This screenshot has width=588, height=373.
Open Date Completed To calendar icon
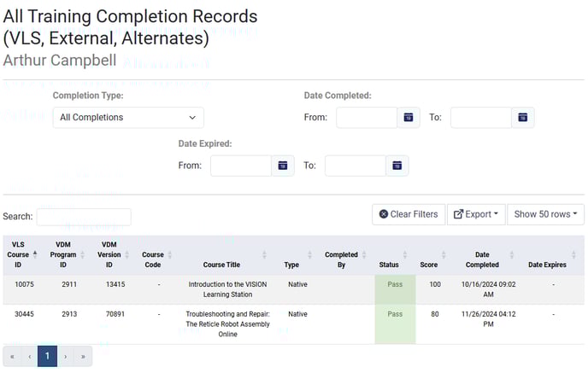click(522, 118)
